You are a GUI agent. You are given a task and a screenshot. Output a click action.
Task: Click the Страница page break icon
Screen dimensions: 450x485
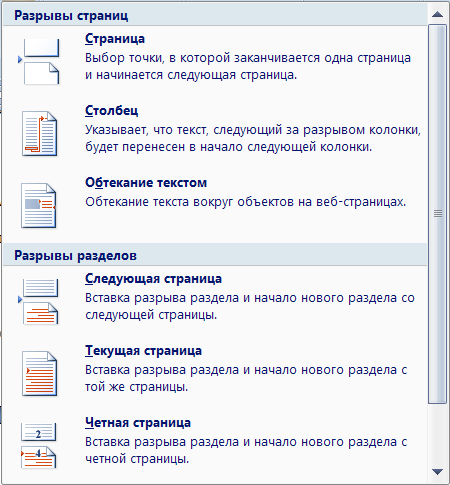click(x=39, y=62)
